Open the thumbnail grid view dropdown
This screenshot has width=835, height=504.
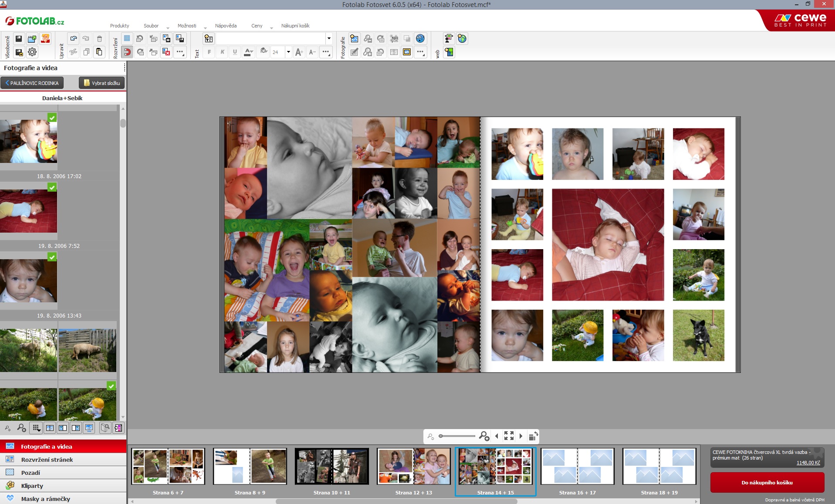tap(37, 428)
